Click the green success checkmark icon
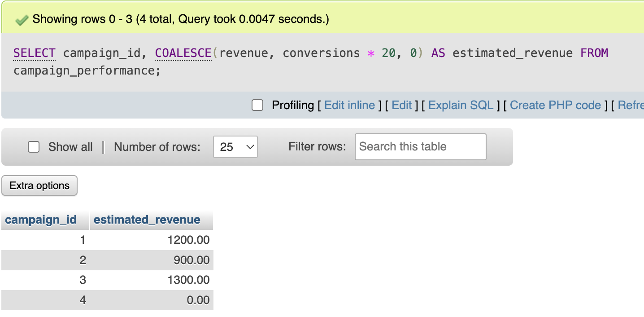Image resolution: width=644 pixels, height=317 pixels. click(21, 19)
